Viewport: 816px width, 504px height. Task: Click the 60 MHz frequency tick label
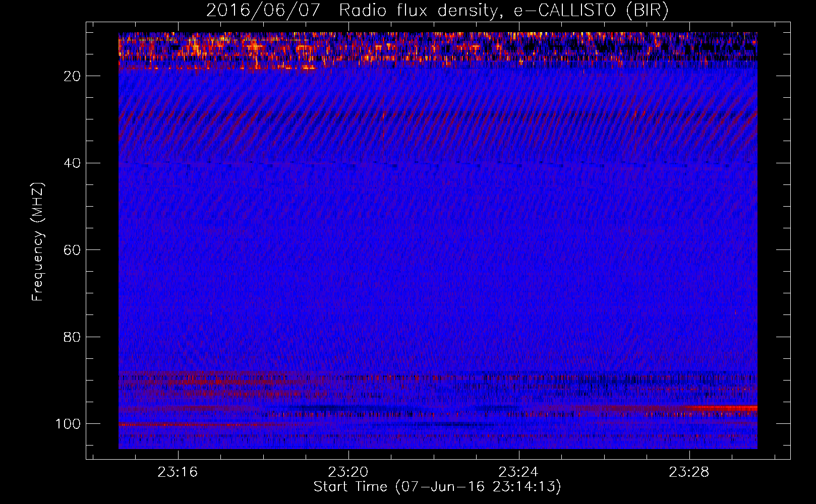(72, 250)
